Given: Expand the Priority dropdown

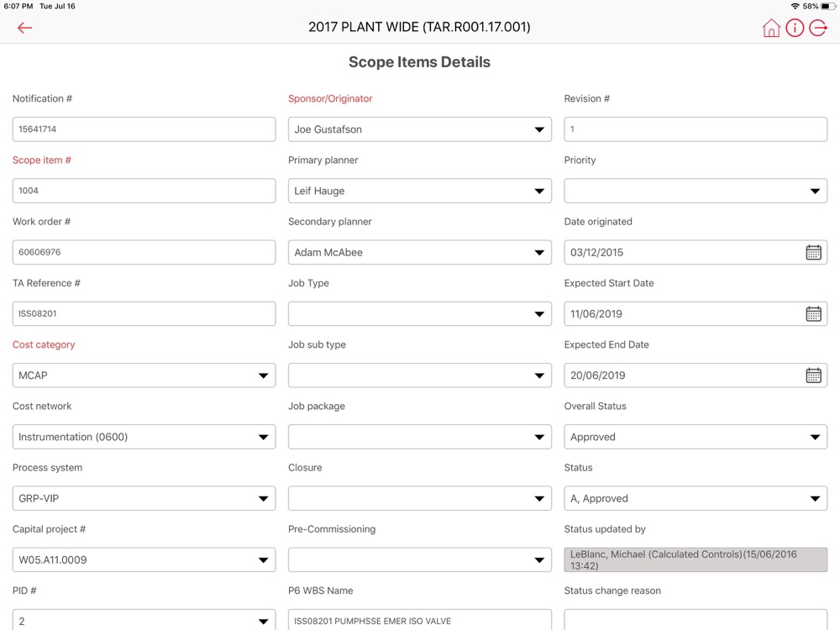Looking at the screenshot, I should [x=696, y=191].
